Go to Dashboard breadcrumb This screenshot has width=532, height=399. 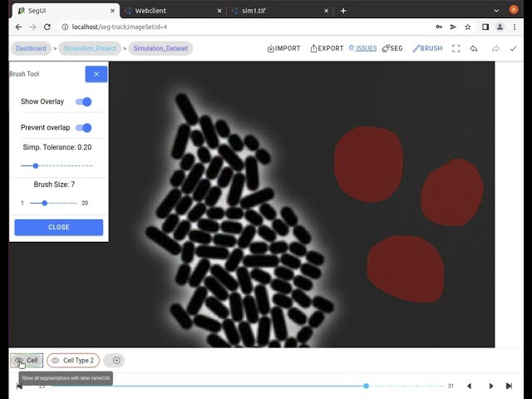[31, 48]
